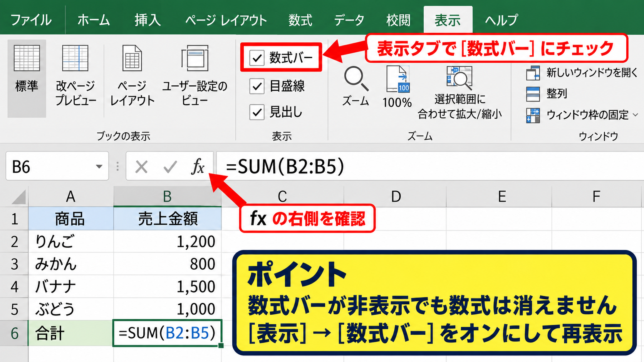644x362 pixels.
Task: Click 選択範囲に合わせて拡大/縮小
Action: (x=460, y=92)
